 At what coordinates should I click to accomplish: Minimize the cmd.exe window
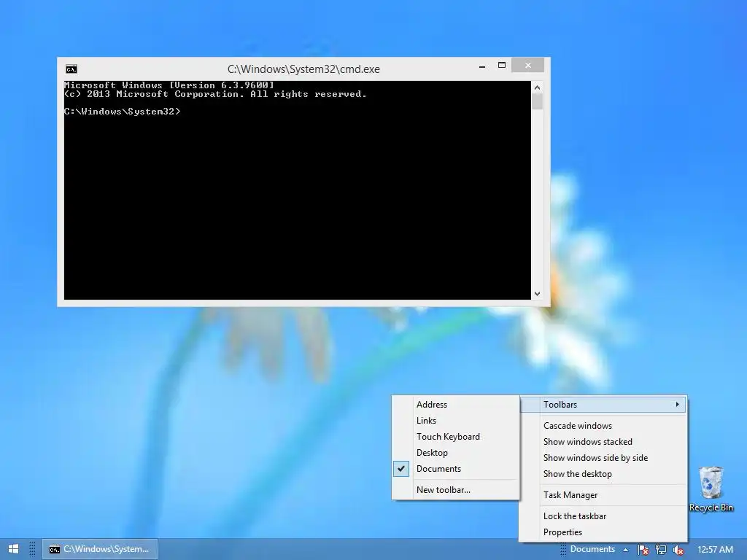click(x=482, y=66)
